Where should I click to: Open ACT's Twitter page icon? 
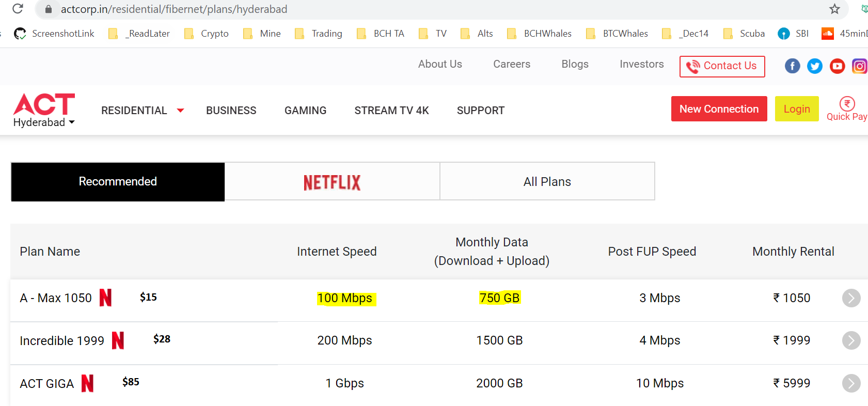tap(815, 66)
